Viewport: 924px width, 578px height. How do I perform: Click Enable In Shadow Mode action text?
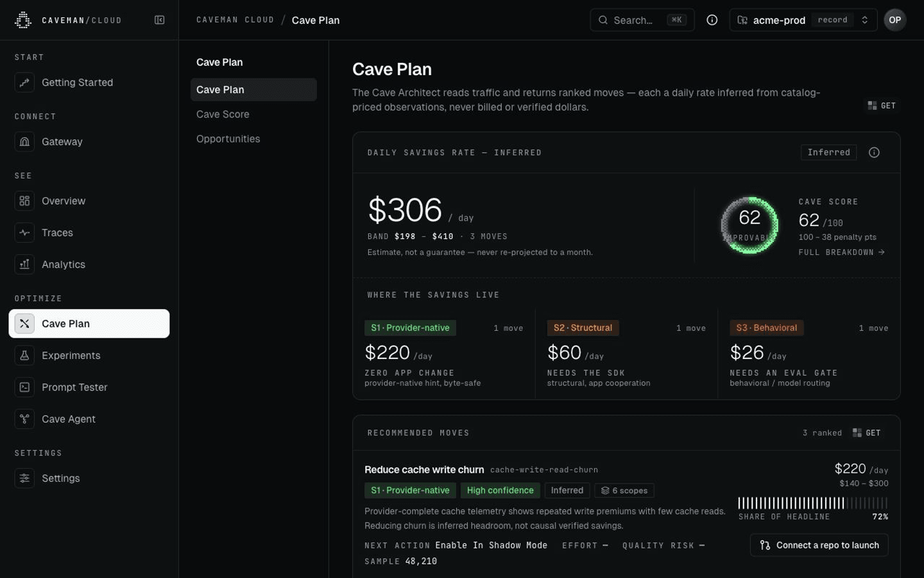[491, 545]
